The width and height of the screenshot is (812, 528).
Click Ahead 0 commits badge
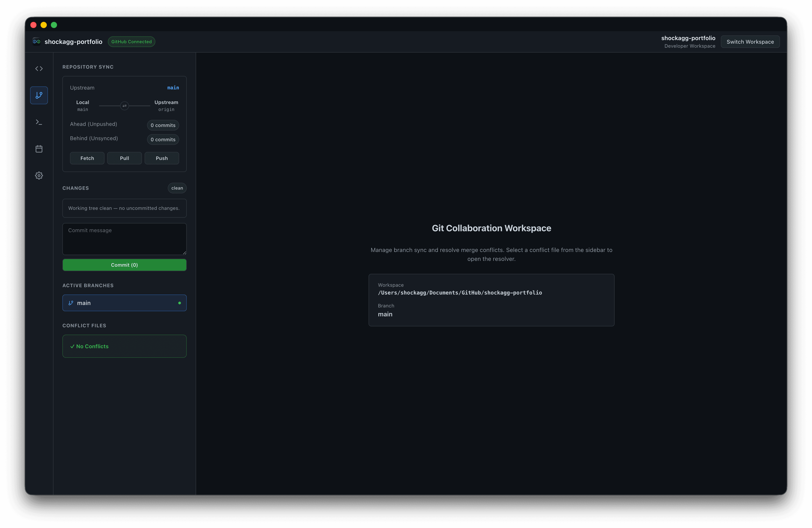point(163,125)
